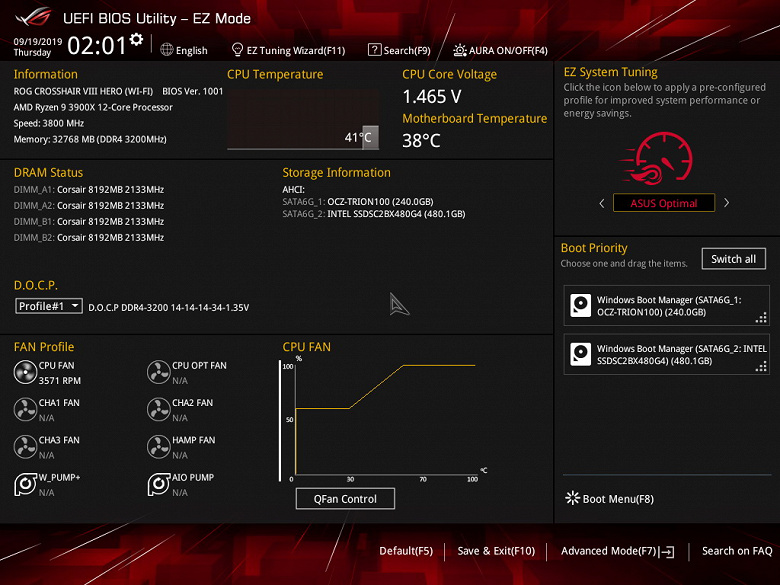Click Switch all in Boot Priority
780x585 pixels.
tap(734, 259)
